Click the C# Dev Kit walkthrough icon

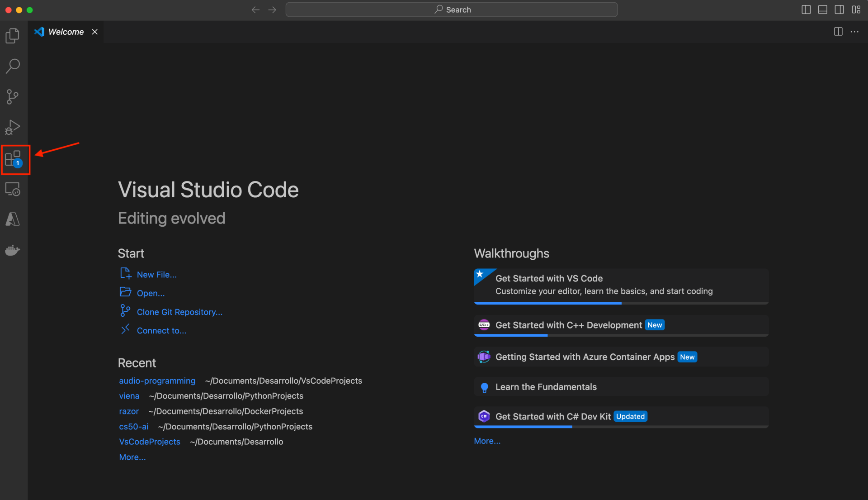[x=484, y=416]
